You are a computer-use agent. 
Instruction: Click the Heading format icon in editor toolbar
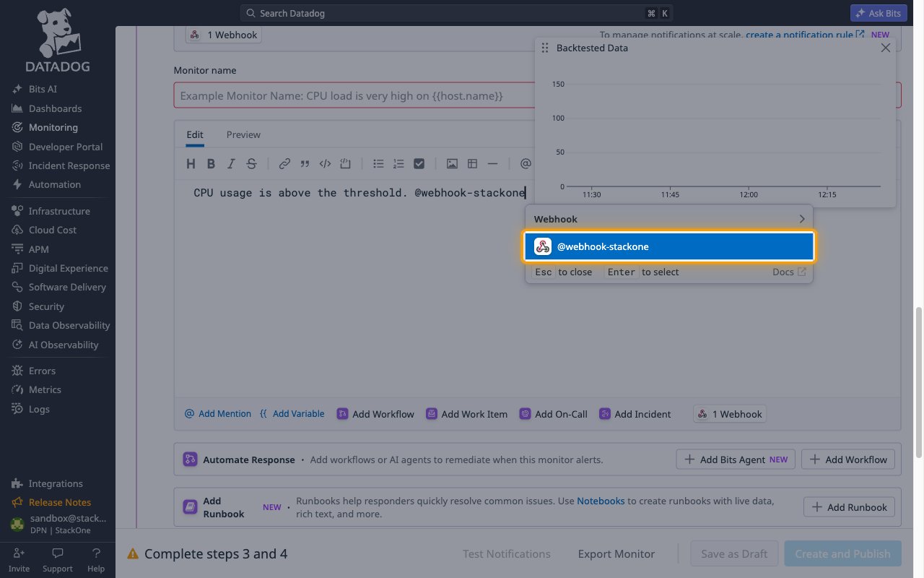coord(191,164)
